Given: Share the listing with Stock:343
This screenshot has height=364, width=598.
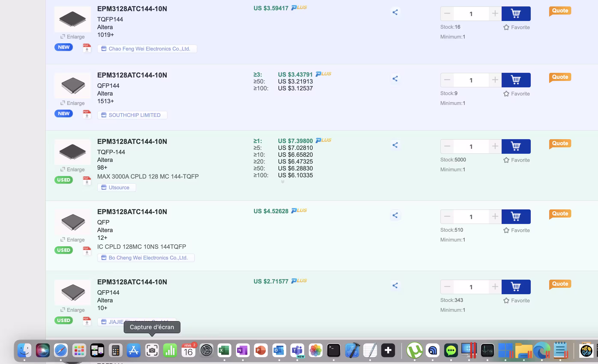Looking at the screenshot, I should [x=395, y=285].
